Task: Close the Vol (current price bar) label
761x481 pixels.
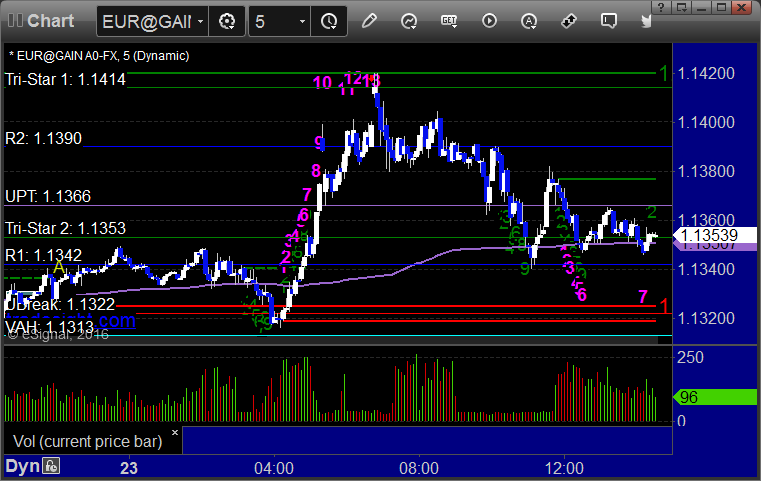Action: click(x=175, y=432)
